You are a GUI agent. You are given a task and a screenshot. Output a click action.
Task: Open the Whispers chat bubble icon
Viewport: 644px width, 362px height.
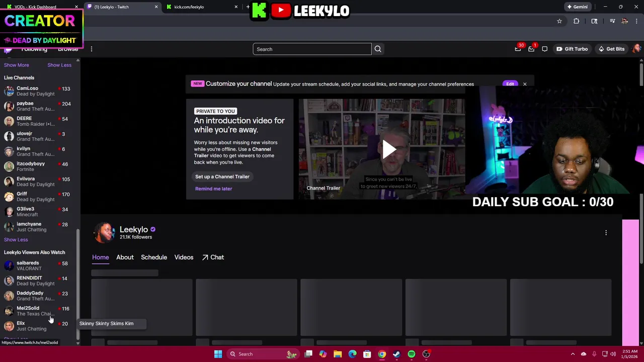[544, 49]
